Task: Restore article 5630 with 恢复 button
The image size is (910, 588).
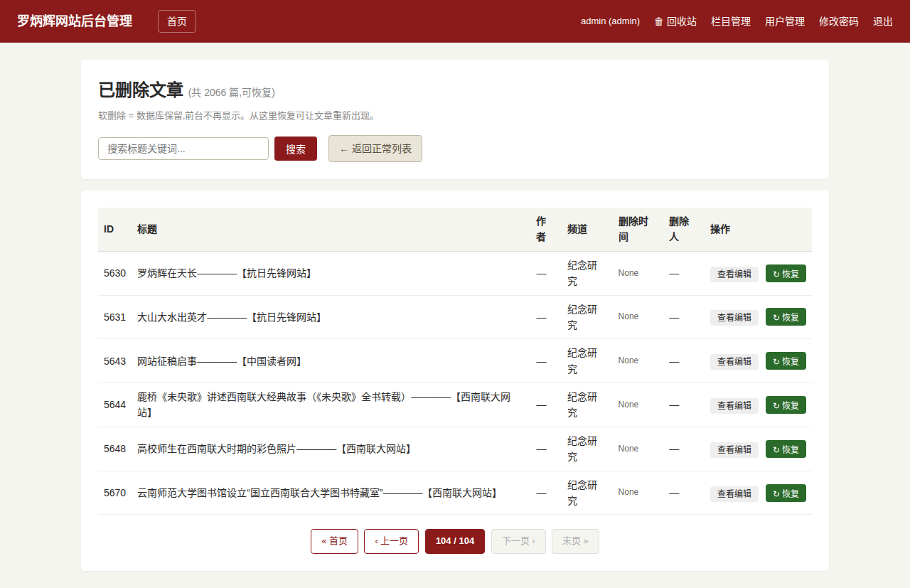Action: (x=786, y=274)
